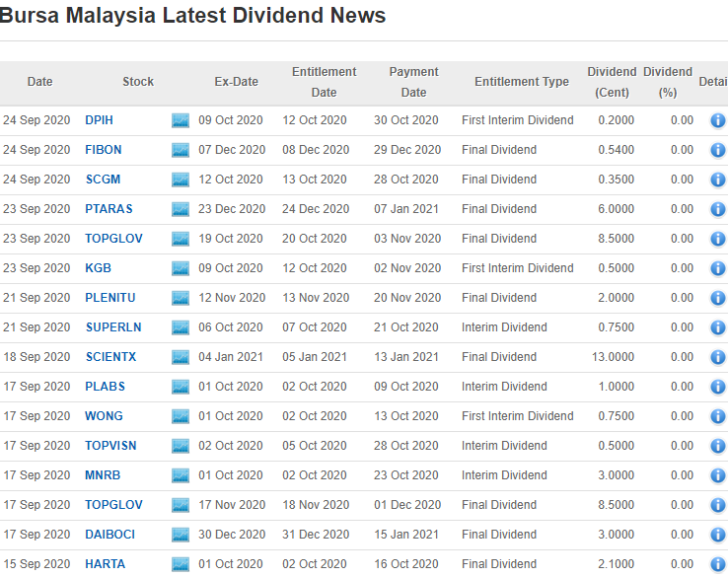Open info icon for DAIBOCI dividend

[x=717, y=535]
